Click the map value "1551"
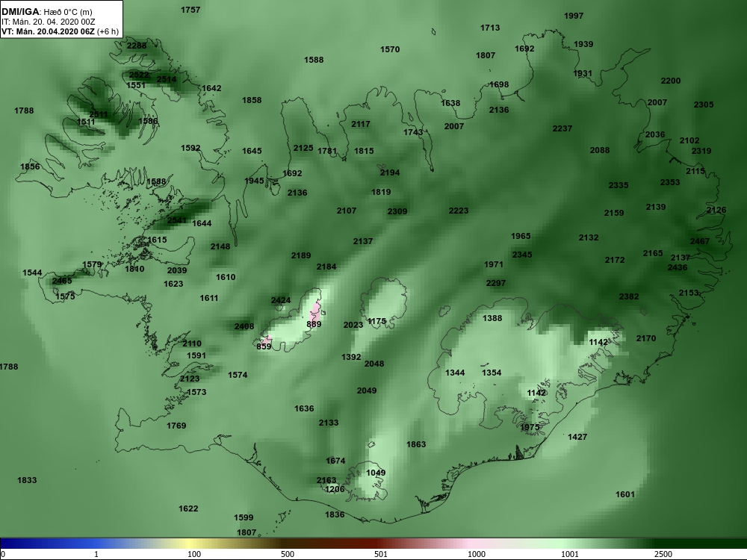Viewport: 747px width, 560px height. 136,85
